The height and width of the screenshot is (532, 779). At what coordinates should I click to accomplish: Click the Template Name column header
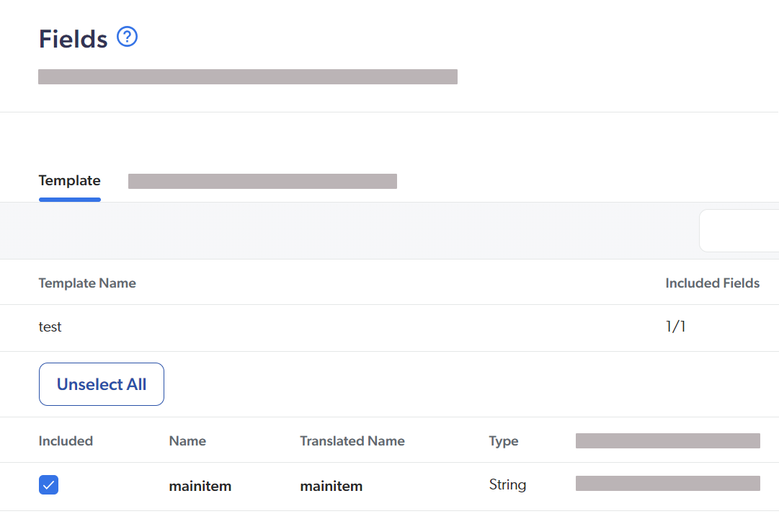[87, 283]
